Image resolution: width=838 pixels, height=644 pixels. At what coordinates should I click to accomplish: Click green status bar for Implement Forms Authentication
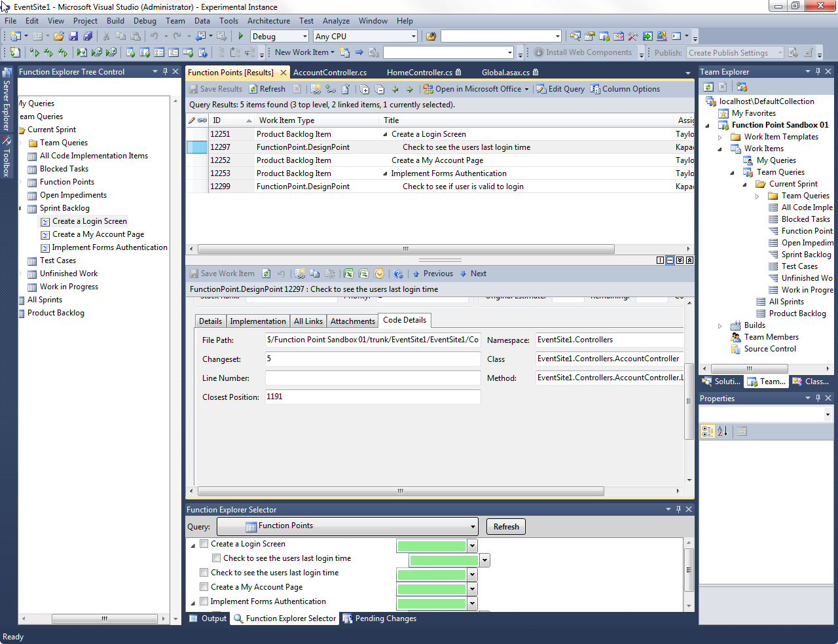click(x=431, y=603)
